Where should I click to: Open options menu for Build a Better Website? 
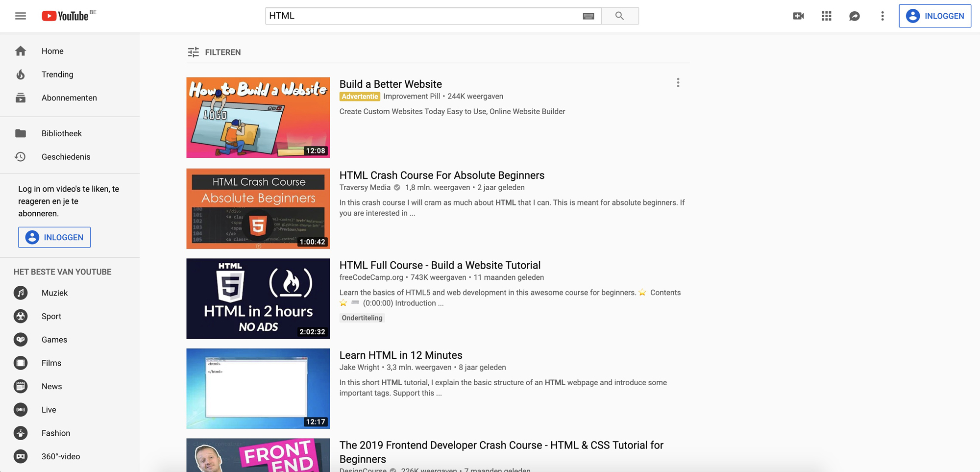678,83
